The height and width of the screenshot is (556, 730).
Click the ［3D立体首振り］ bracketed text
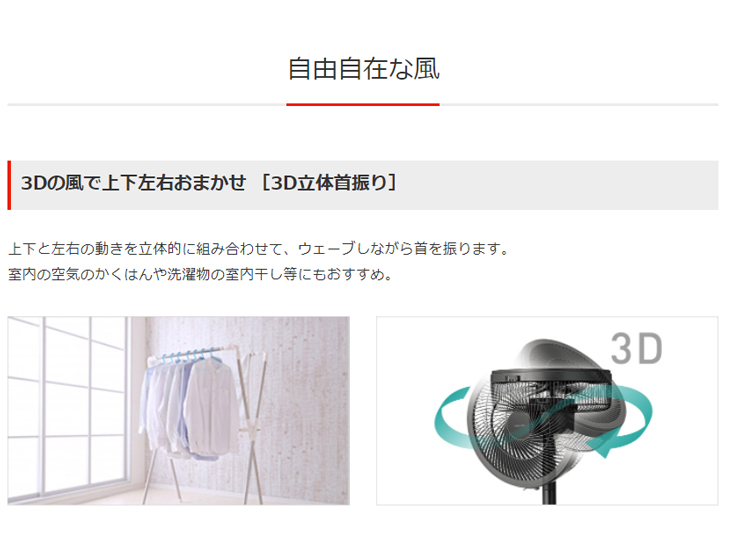click(328, 183)
